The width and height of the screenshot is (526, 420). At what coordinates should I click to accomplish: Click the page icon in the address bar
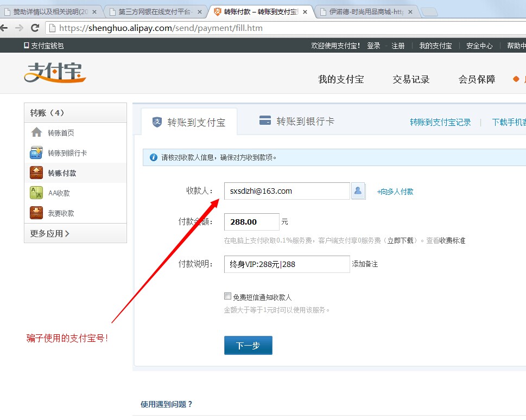coord(52,28)
